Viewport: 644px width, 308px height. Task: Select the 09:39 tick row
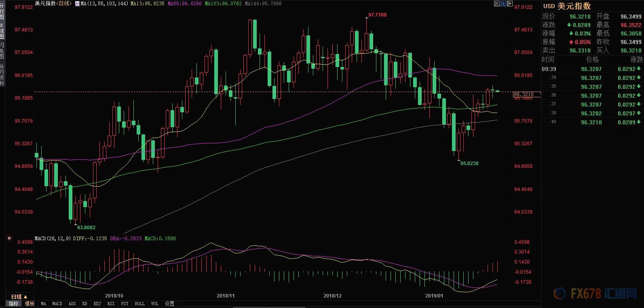click(592, 69)
